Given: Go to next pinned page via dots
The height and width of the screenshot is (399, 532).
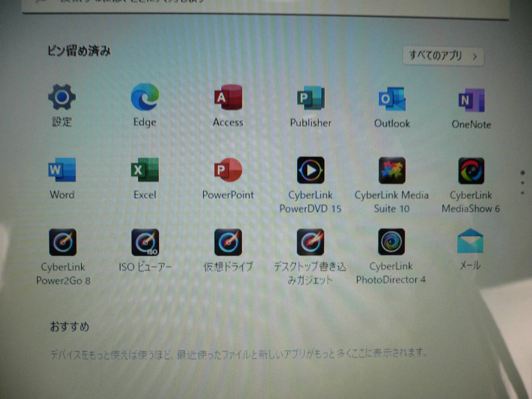Looking at the screenshot, I should tap(523, 183).
